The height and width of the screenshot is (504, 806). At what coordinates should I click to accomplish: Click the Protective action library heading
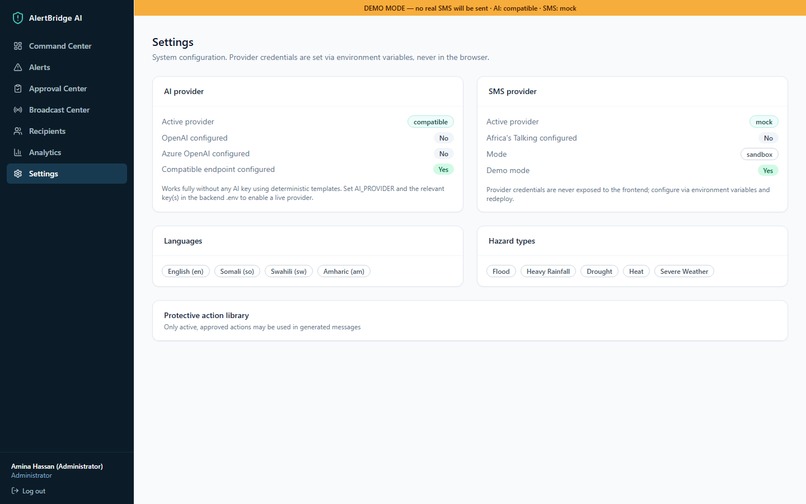[206, 315]
